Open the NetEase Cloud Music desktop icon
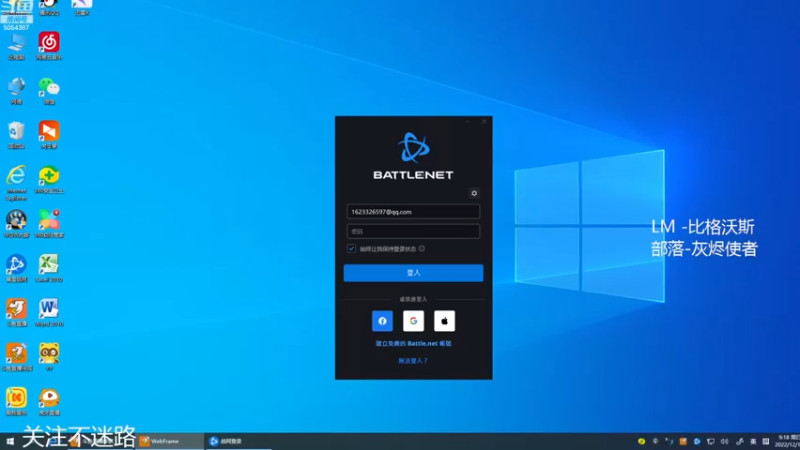The width and height of the screenshot is (800, 450). tap(49, 46)
